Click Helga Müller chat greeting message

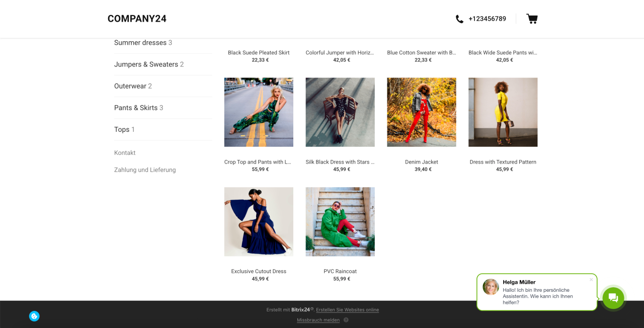click(x=537, y=296)
